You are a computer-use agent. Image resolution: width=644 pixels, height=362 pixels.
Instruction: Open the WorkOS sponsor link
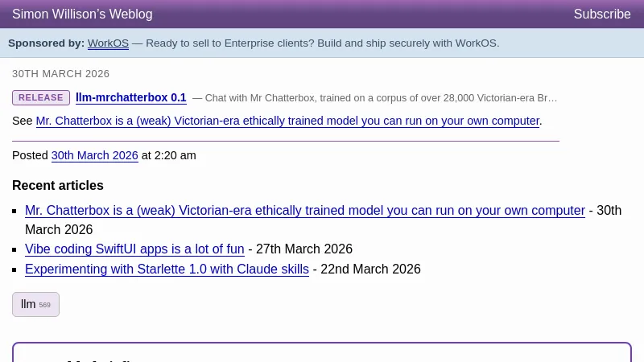(108, 43)
